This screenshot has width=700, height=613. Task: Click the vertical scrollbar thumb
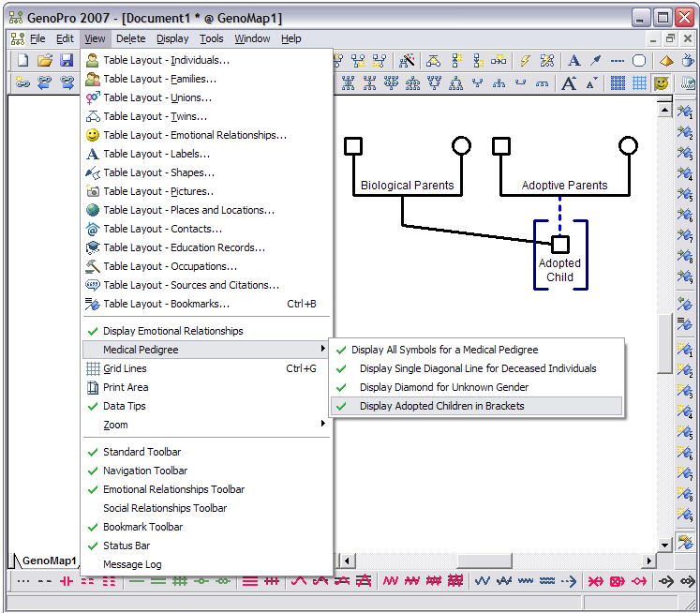pos(663,342)
